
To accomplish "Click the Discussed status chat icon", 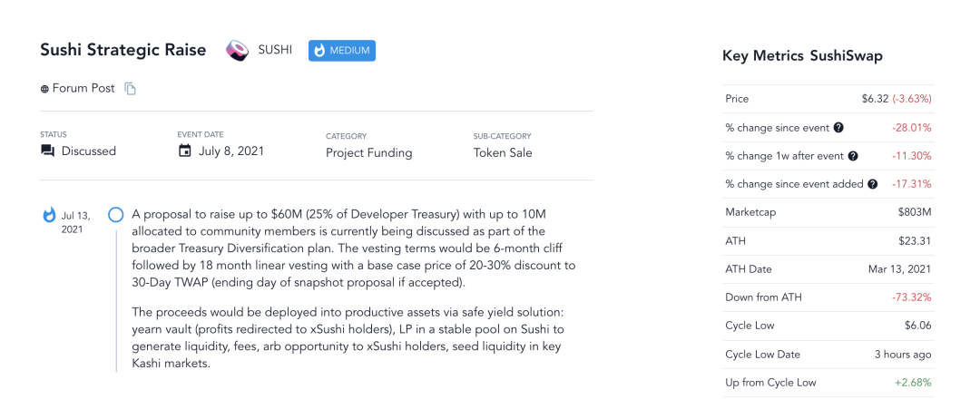I will [x=47, y=151].
